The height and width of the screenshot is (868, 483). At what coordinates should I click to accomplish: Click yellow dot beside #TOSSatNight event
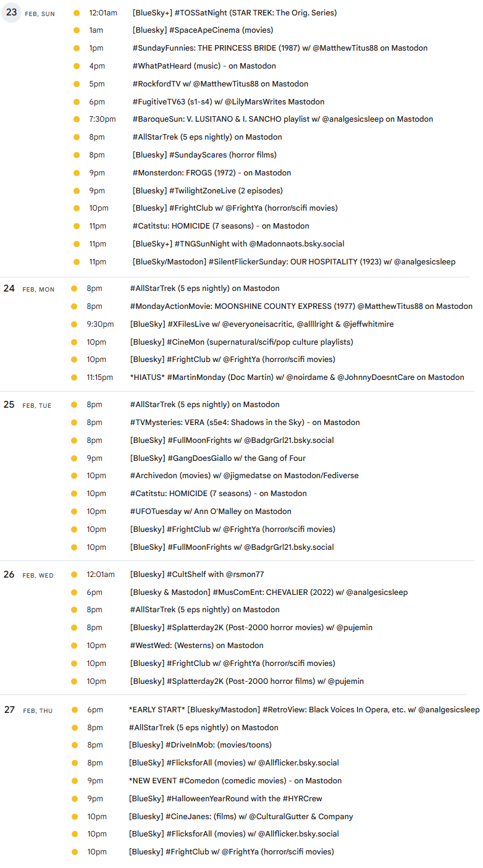[76, 12]
